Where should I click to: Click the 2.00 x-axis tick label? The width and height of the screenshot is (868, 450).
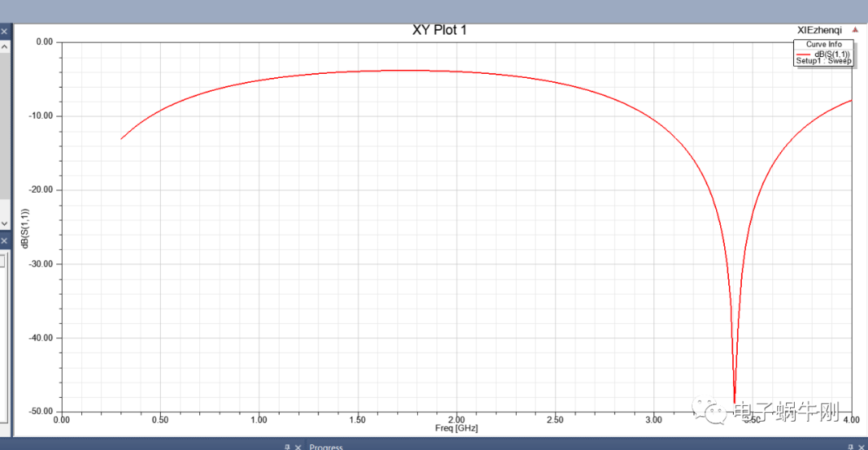pos(456,419)
